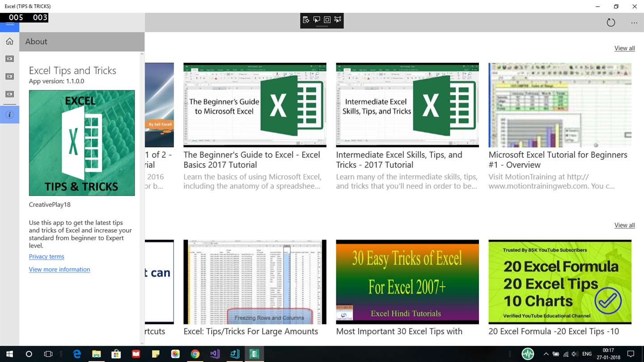Switch to Excel Tips app on taskbar
Screen dimensions: 644x362
click(x=254, y=354)
